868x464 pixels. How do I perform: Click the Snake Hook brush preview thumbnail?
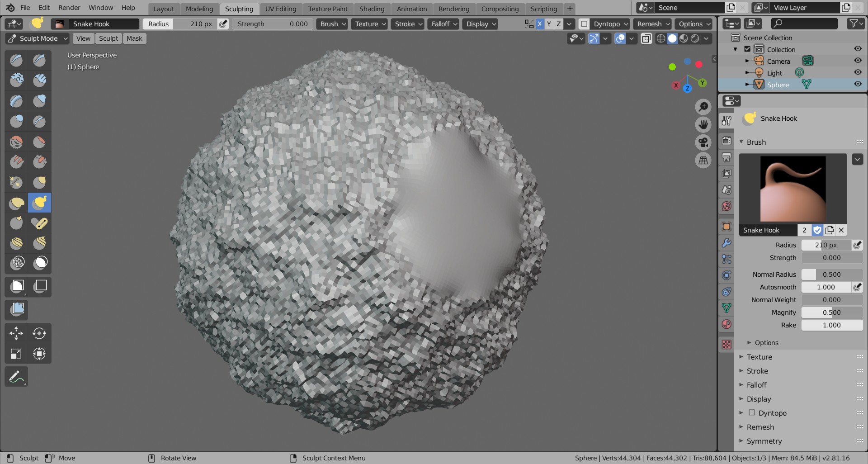(793, 189)
